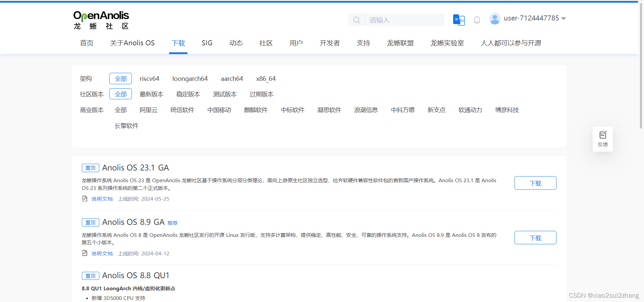This screenshot has width=644, height=302.
Task: Open the 动态 navigation item
Action: [x=236, y=43]
